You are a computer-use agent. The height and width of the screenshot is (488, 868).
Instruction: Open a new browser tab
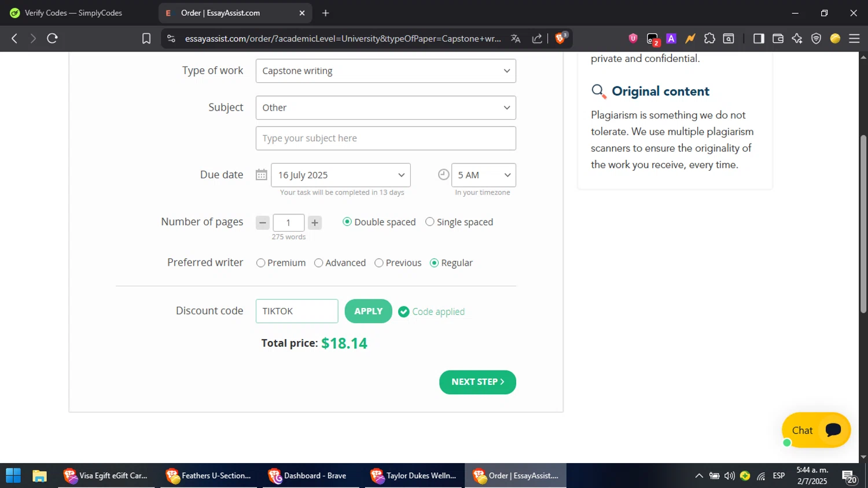(x=326, y=13)
